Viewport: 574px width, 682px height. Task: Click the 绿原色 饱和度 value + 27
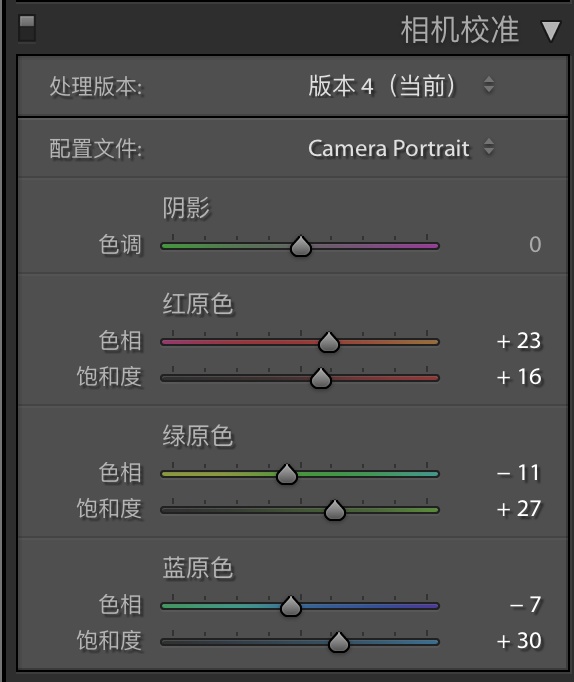519,509
